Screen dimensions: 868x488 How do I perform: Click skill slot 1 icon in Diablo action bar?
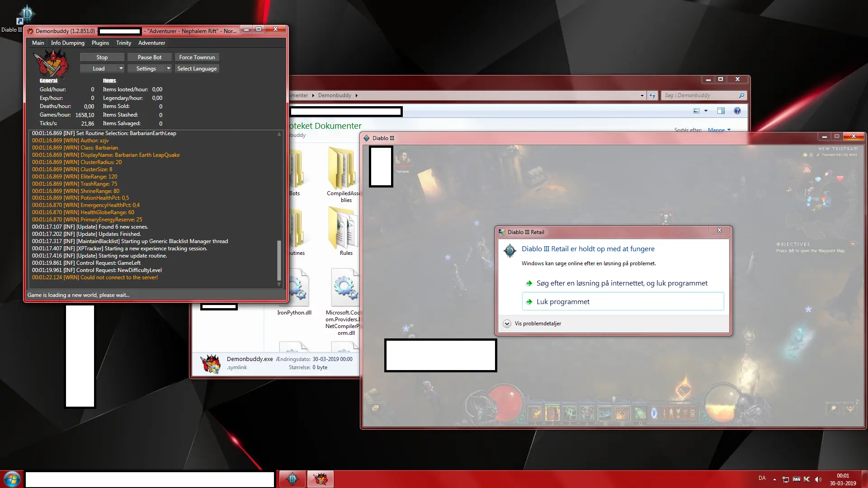[x=535, y=413]
